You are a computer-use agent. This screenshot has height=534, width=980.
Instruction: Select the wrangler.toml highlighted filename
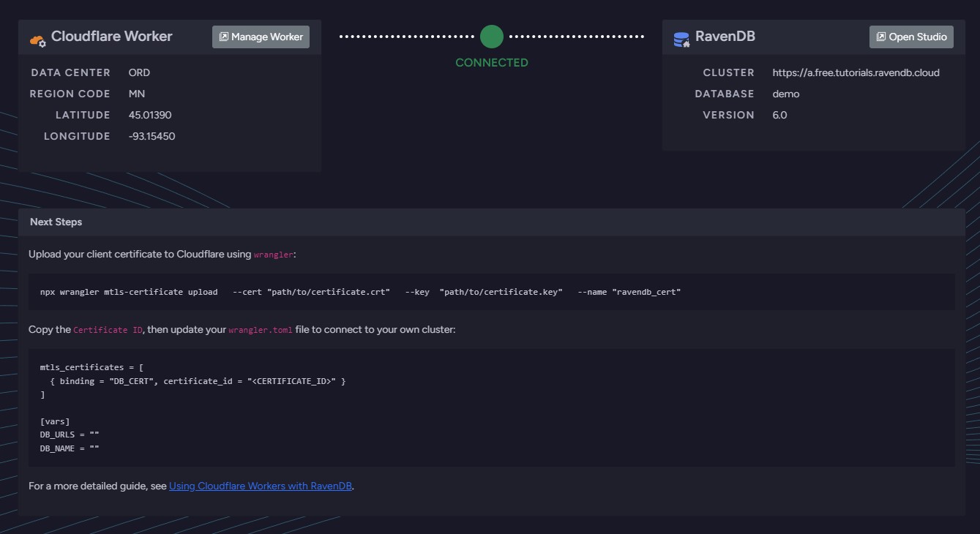(259, 330)
